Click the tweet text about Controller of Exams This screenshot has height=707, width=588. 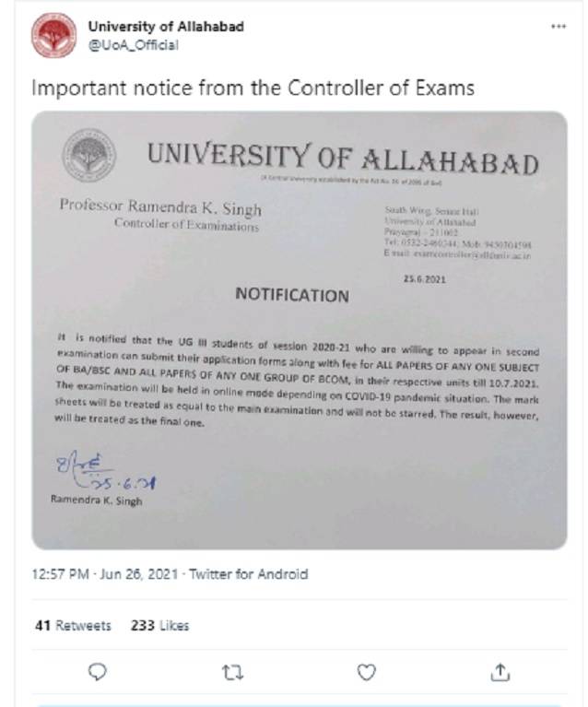tap(253, 88)
